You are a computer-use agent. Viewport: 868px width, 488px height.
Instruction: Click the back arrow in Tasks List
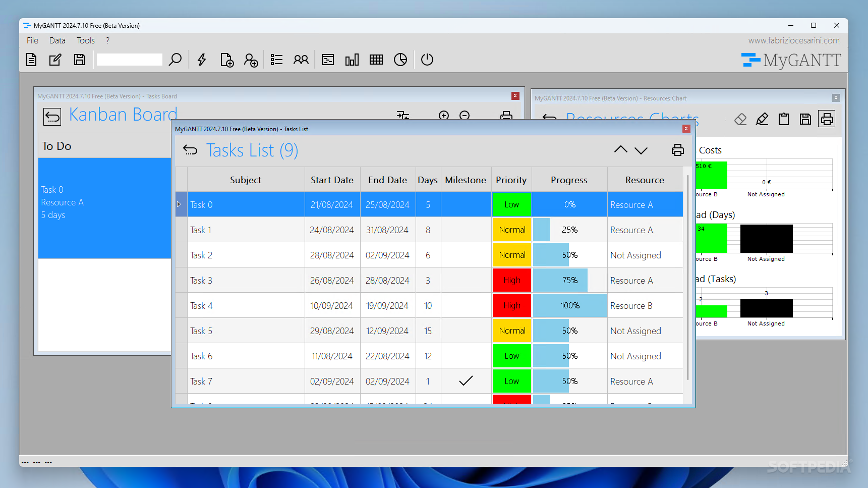click(x=190, y=150)
